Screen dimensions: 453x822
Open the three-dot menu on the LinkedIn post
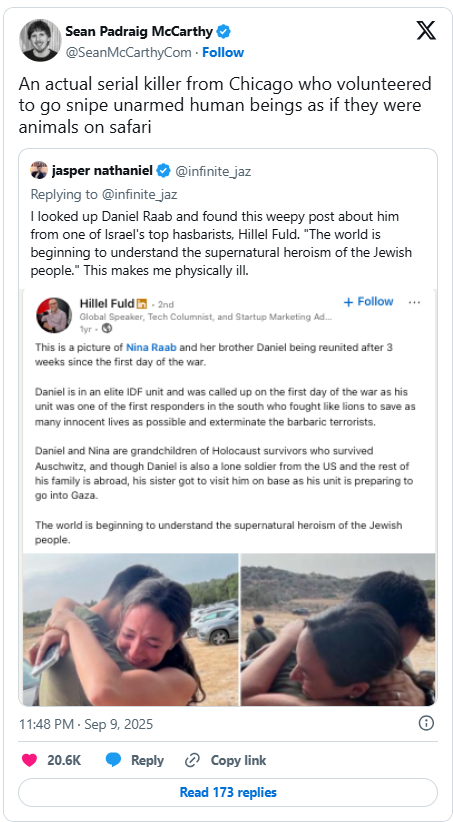[x=414, y=302]
